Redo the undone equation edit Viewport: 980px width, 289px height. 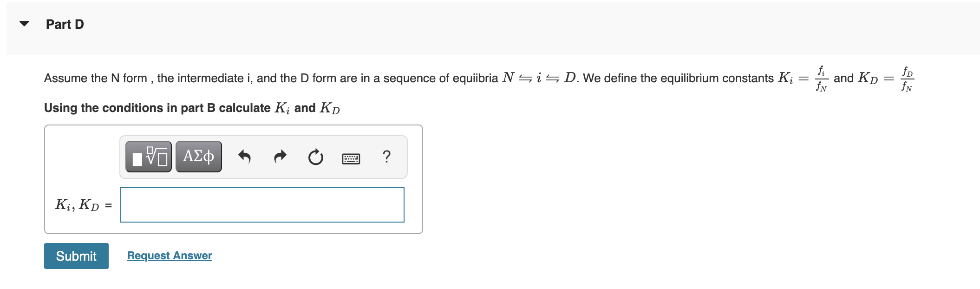click(x=281, y=157)
